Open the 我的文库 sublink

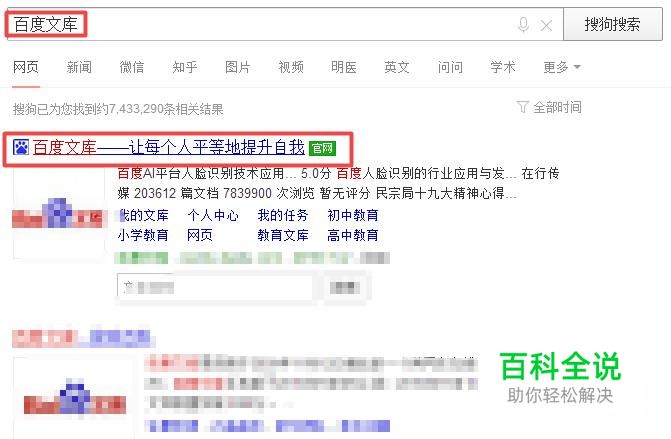point(143,215)
